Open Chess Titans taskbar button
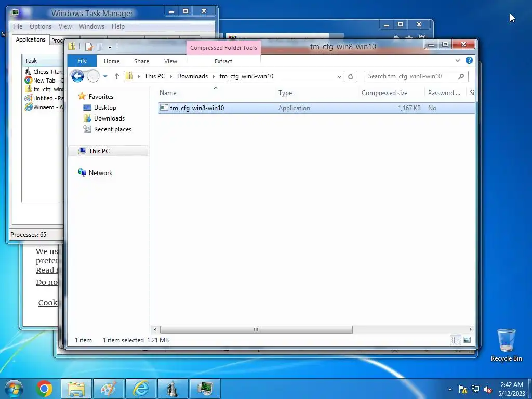This screenshot has height=399, width=532. point(172,389)
